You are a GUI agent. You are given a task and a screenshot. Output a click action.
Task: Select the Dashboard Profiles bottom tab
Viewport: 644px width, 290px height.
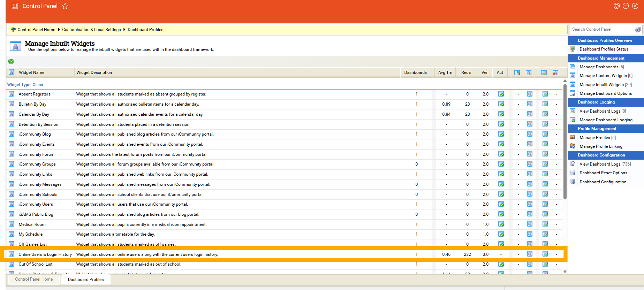[86, 280]
